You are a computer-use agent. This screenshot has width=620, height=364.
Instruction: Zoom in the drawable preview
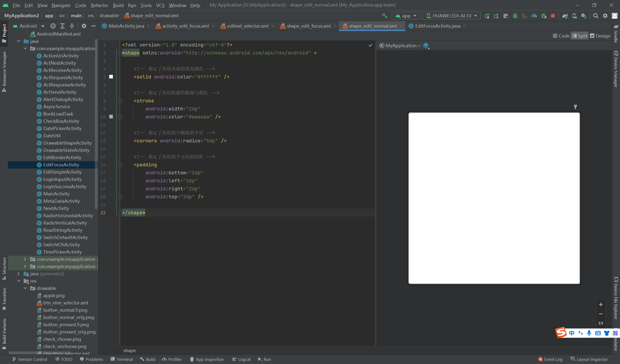601,304
